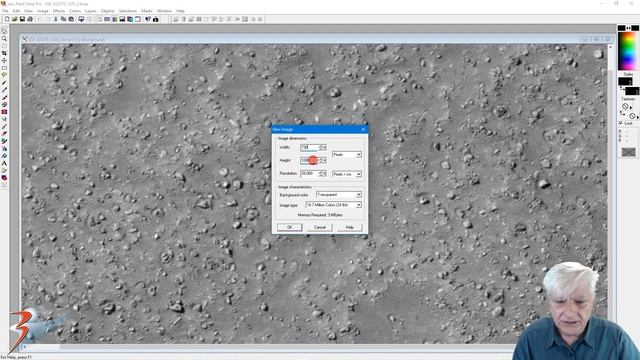640x360 pixels.
Task: Open the Objects menu
Action: pyautogui.click(x=108, y=11)
